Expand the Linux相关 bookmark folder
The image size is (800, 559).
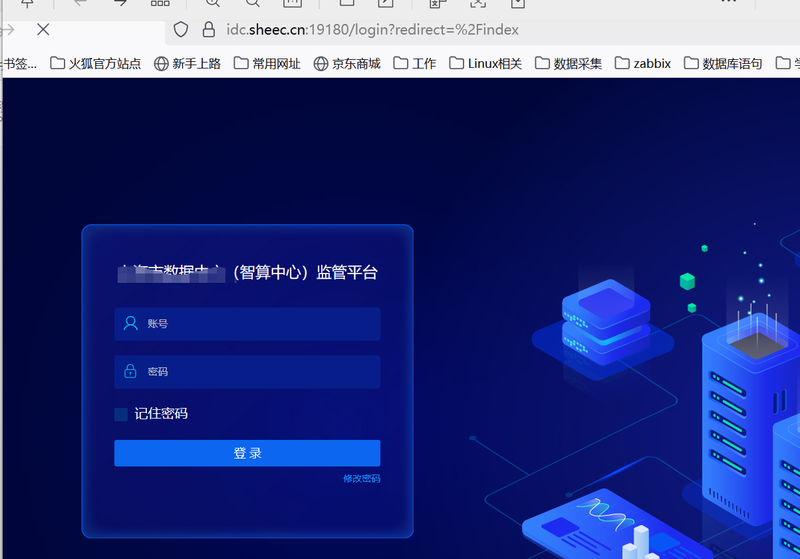[x=485, y=63]
